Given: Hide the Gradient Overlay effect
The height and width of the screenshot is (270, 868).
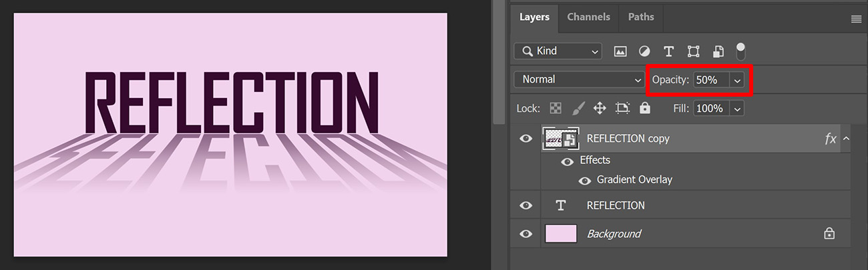Looking at the screenshot, I should (585, 180).
